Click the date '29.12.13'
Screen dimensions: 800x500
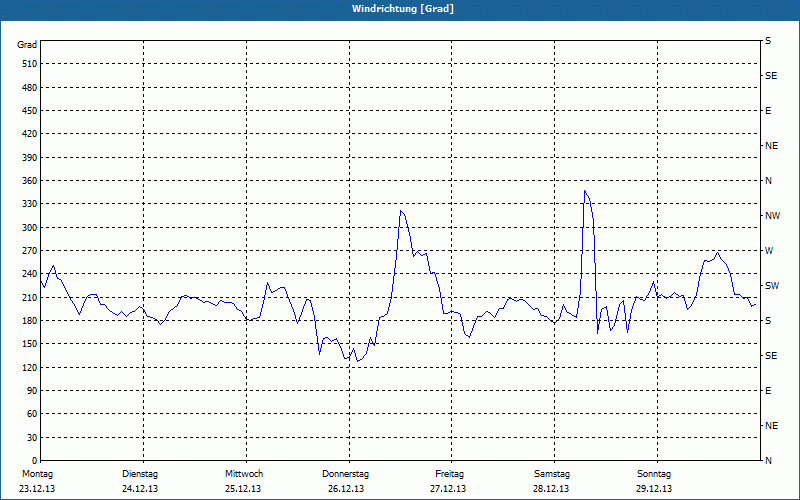point(654,489)
